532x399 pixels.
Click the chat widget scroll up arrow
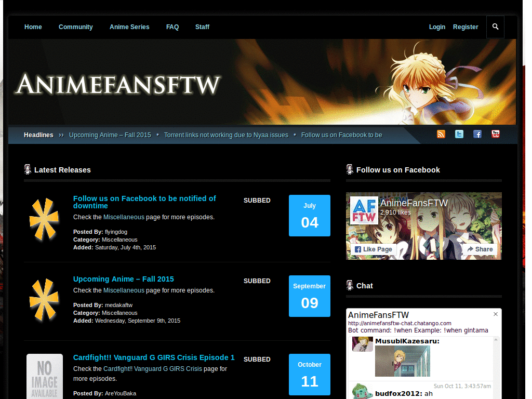pyautogui.click(x=496, y=340)
